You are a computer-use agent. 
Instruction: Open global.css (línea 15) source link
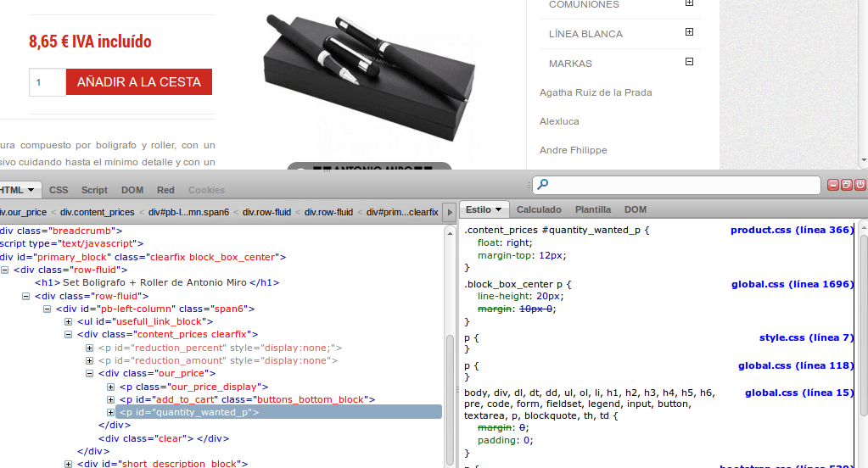pyautogui.click(x=798, y=393)
